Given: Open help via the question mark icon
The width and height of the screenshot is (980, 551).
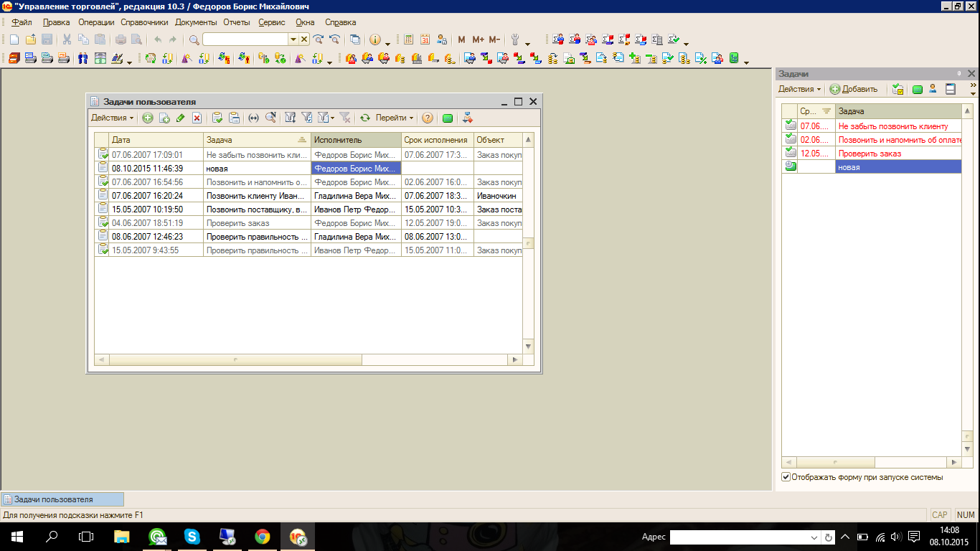Looking at the screenshot, I should [x=428, y=118].
